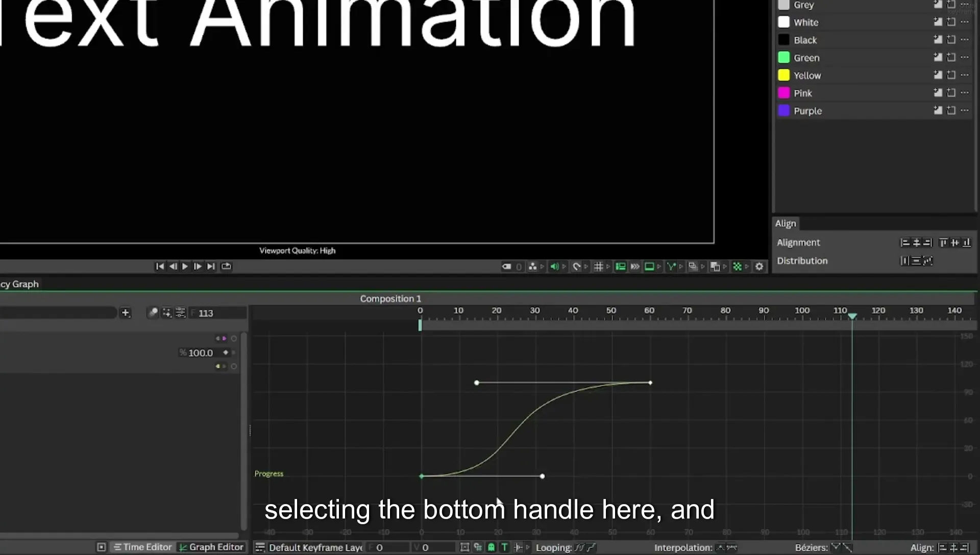Image resolution: width=980 pixels, height=555 pixels.
Task: Switch to the Time Editor tab
Action: click(x=142, y=547)
